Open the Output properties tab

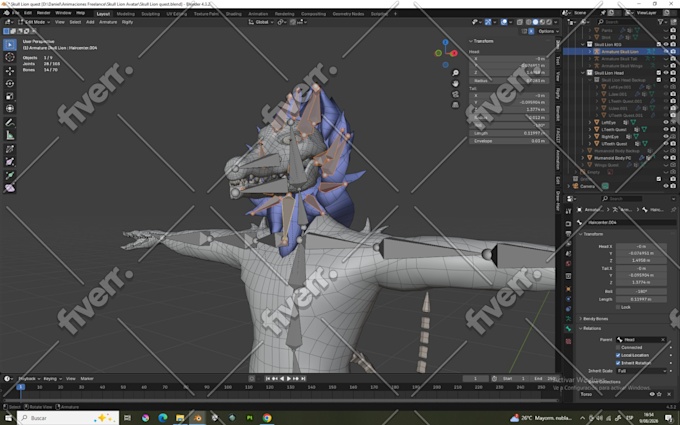tap(568, 234)
